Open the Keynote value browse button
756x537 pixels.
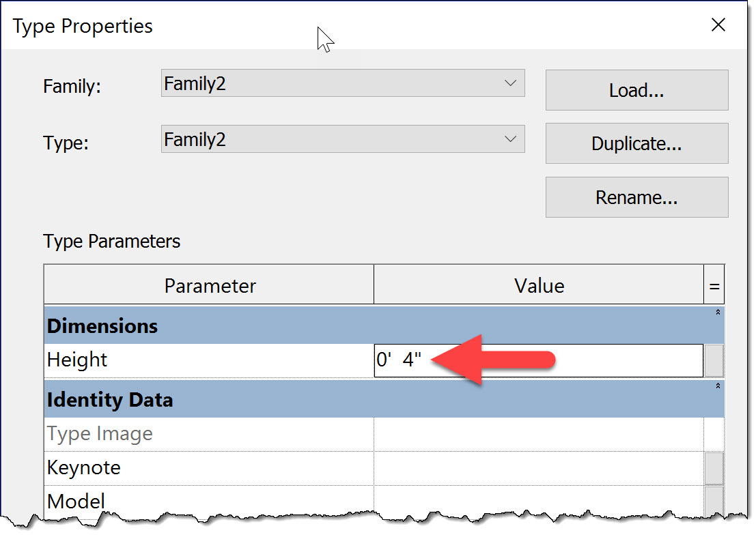coord(714,467)
